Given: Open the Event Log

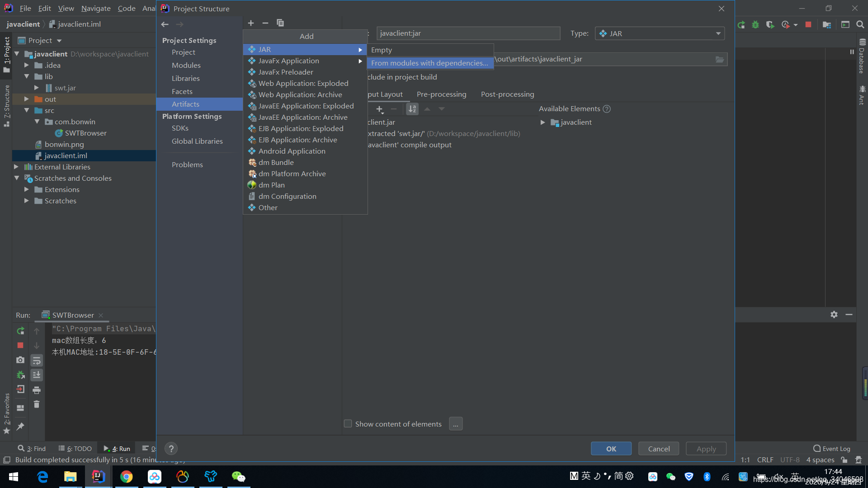Looking at the screenshot, I should click(x=832, y=449).
